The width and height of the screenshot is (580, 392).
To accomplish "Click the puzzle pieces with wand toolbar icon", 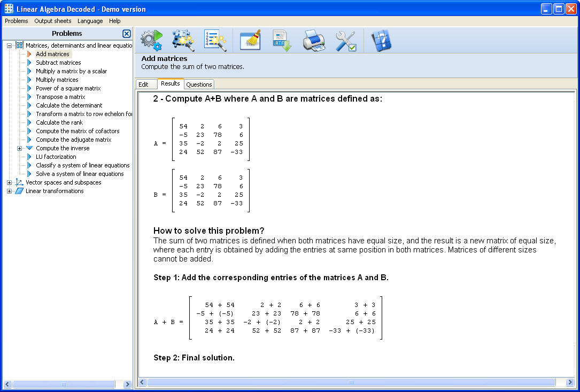I will coord(183,40).
